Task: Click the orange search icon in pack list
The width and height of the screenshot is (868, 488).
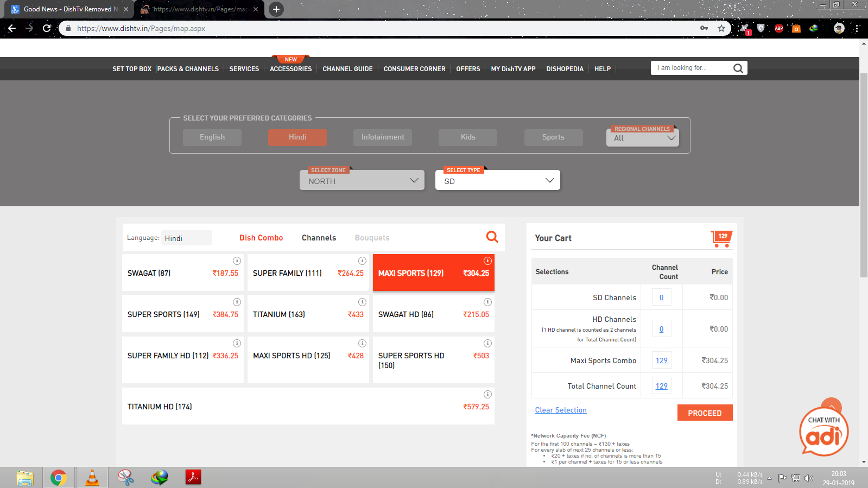Action: click(x=492, y=237)
